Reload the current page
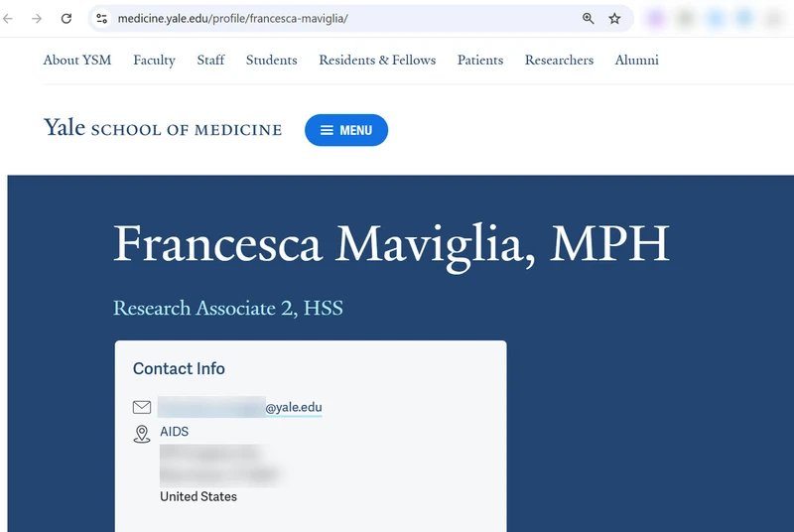 tap(66, 19)
